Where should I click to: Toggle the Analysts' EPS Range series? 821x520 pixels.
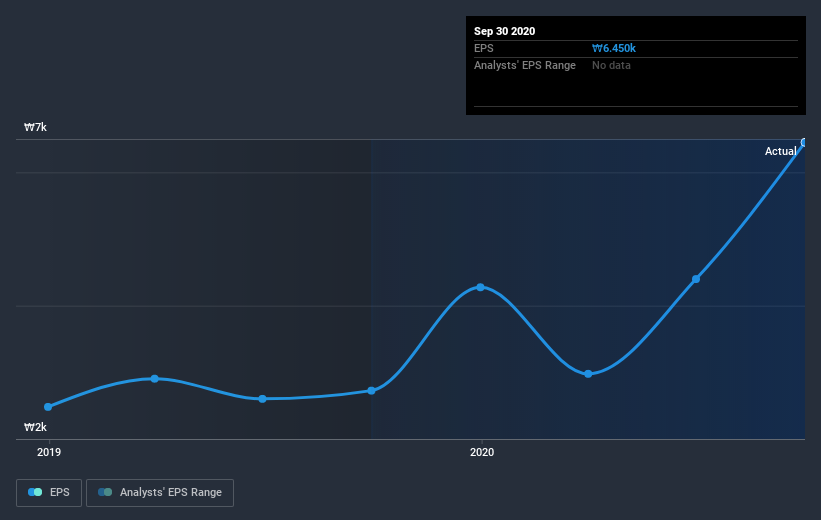pos(160,493)
